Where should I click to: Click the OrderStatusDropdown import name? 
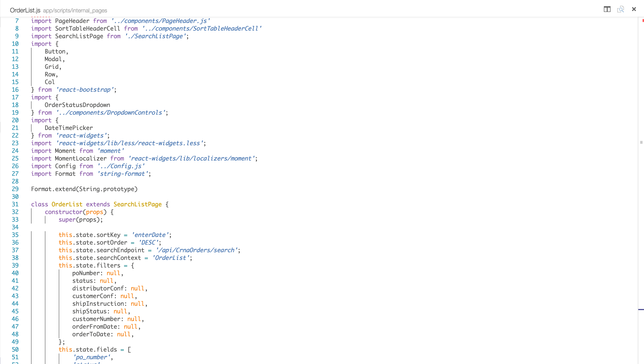pyautogui.click(x=77, y=105)
